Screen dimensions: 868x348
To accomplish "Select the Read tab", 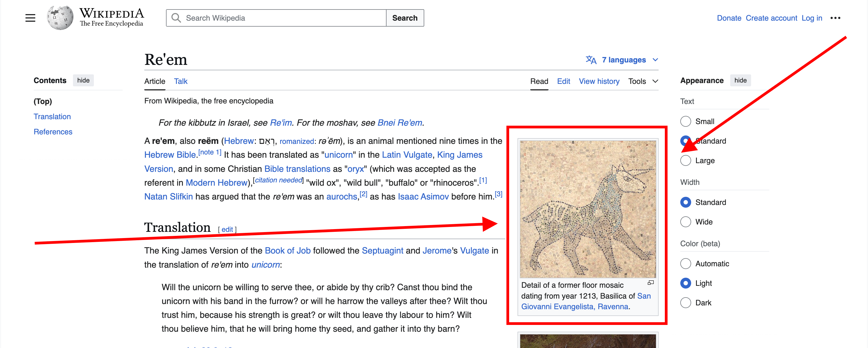I will pyautogui.click(x=539, y=81).
